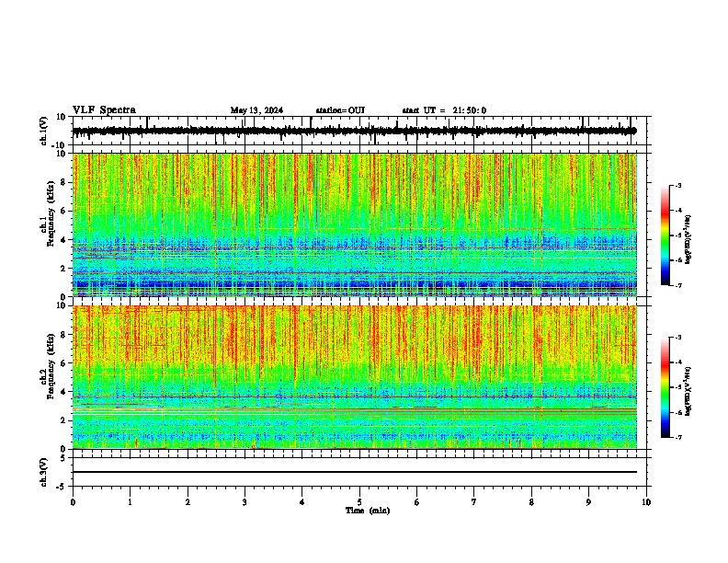728x563 pixels.
Task: Click the time-axis tick label "5"
Action: [359, 502]
